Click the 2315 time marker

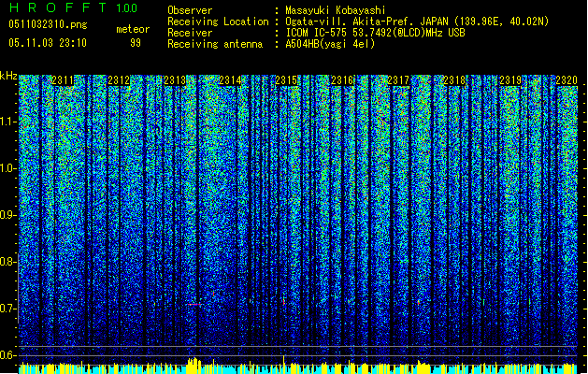(286, 80)
